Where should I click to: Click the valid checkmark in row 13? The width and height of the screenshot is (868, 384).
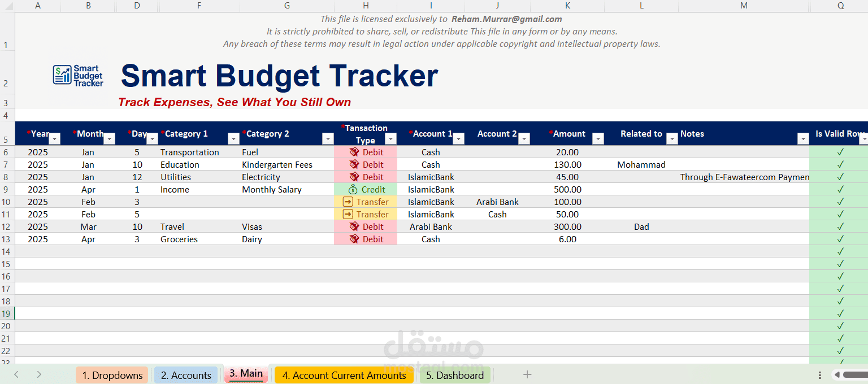(x=840, y=239)
